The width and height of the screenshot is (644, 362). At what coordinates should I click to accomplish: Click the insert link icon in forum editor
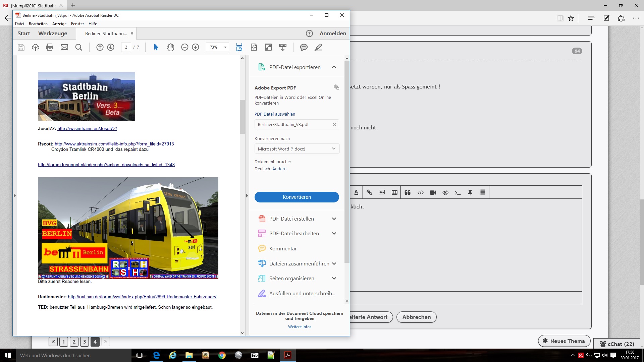coord(369,192)
